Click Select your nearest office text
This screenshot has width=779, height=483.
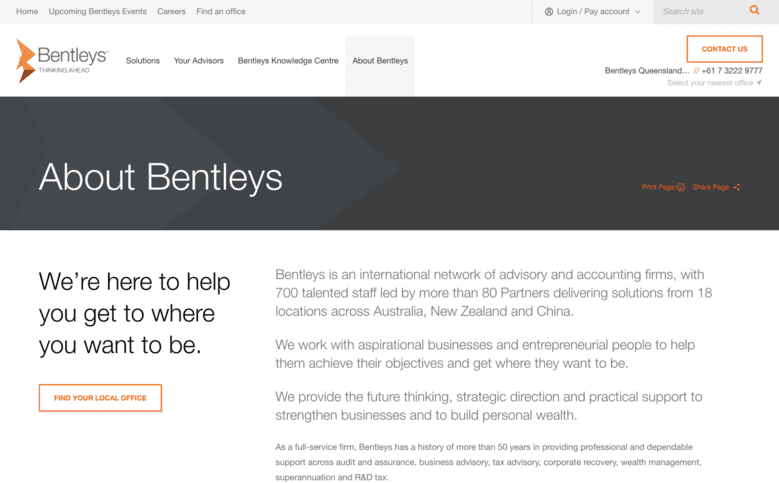point(710,82)
